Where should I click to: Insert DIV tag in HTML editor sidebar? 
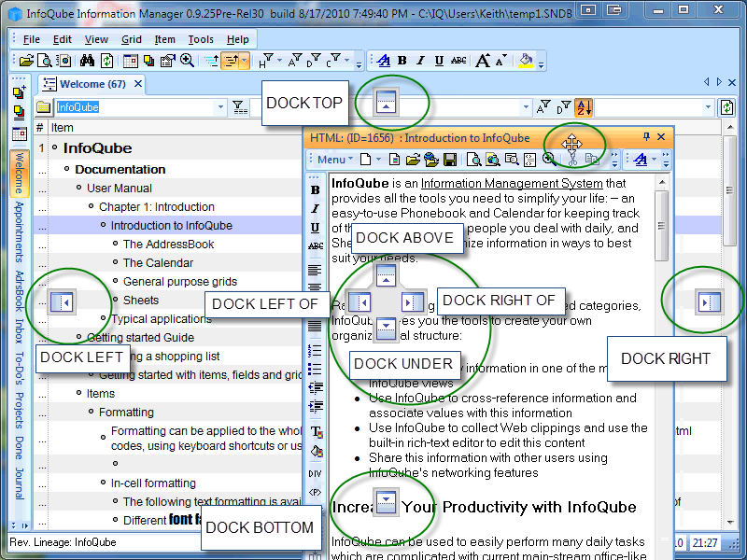tap(315, 473)
